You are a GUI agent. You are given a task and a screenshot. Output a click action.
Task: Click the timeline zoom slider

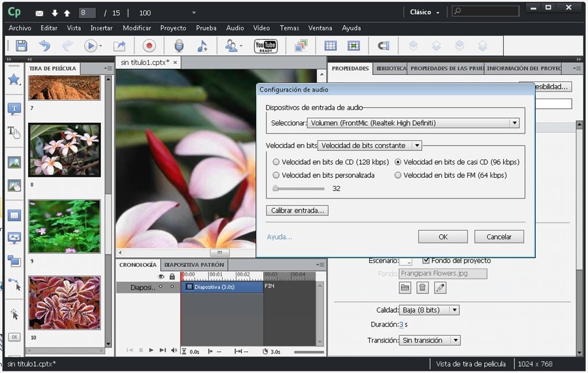[x=309, y=352]
